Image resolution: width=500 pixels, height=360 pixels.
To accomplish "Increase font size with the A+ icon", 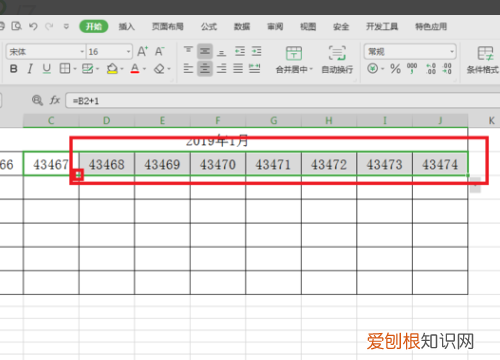I will pyautogui.click(x=142, y=51).
